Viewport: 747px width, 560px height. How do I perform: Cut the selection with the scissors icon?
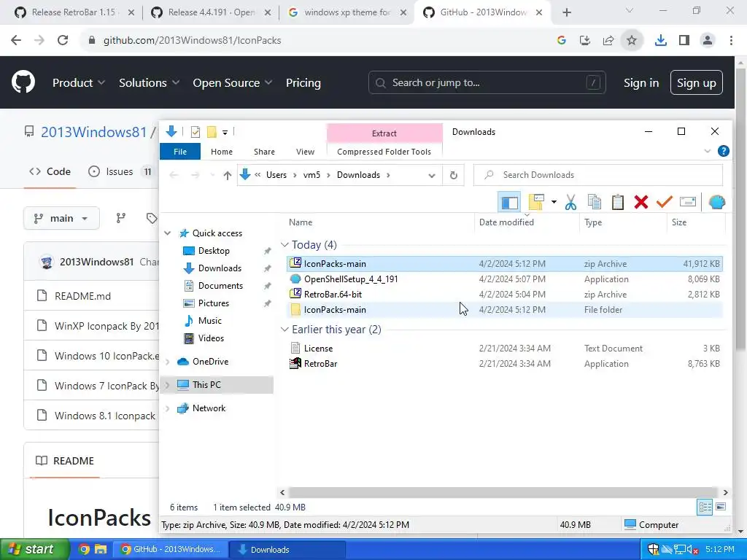click(x=570, y=203)
